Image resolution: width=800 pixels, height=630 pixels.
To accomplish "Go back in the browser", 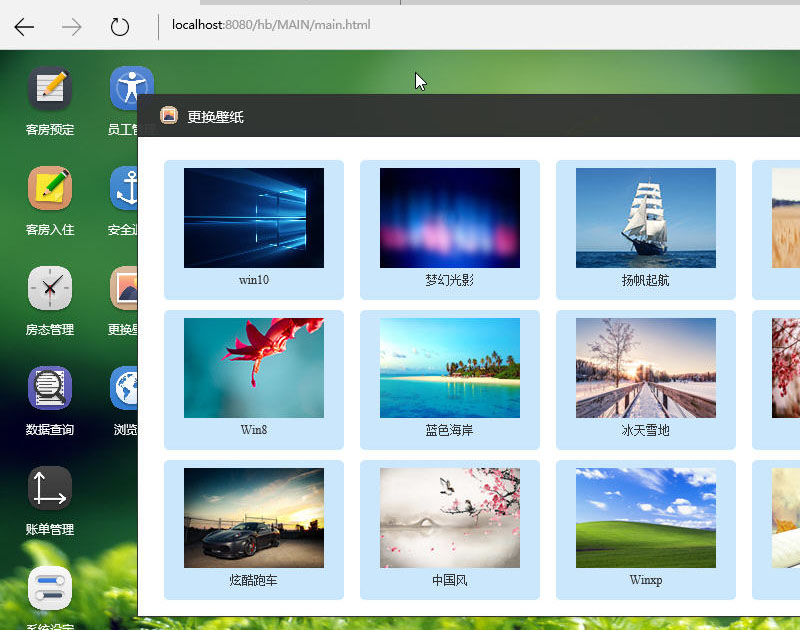I will pos(24,27).
